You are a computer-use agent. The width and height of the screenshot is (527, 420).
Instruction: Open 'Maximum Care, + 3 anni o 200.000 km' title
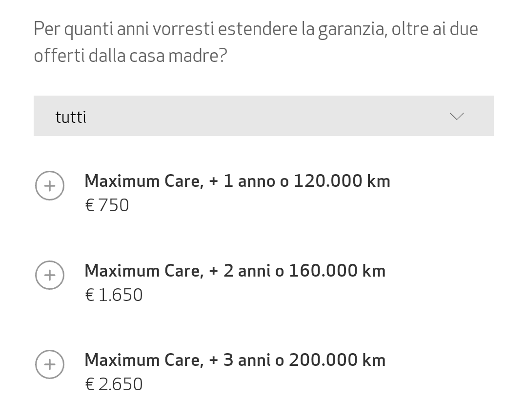[235, 360]
